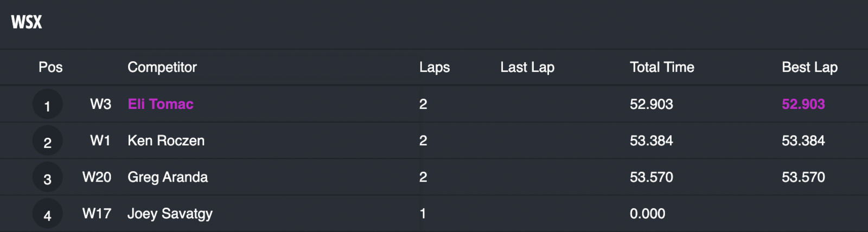Sort by Best Lap column header
Image resolution: width=868 pixels, height=232 pixels.
(809, 67)
